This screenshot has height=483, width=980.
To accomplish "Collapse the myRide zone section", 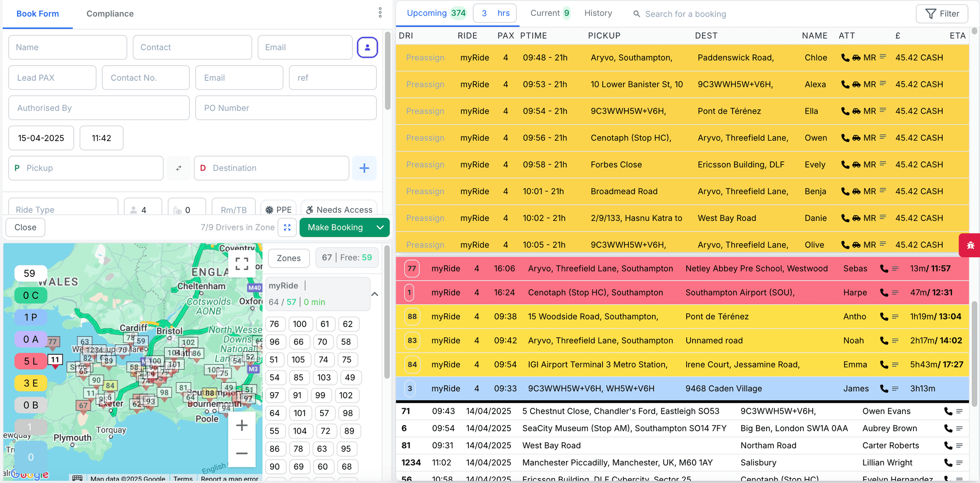I will click(375, 294).
